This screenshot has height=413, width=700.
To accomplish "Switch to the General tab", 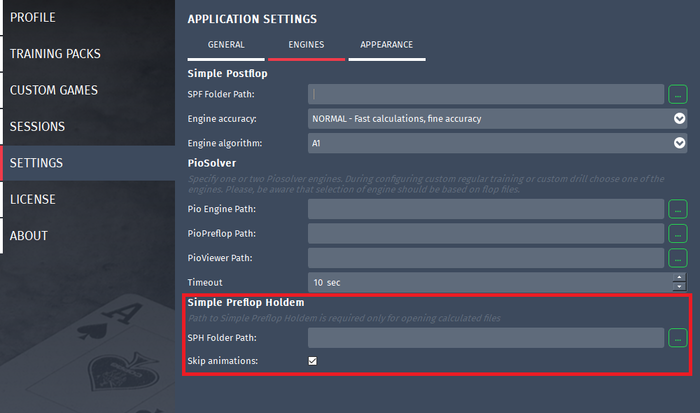I will pos(226,45).
